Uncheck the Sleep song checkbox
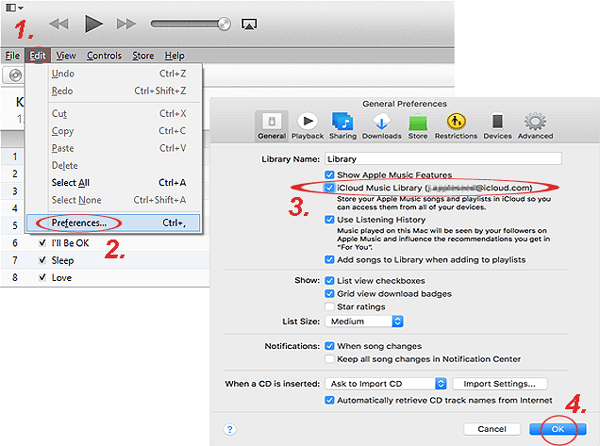 [42, 260]
